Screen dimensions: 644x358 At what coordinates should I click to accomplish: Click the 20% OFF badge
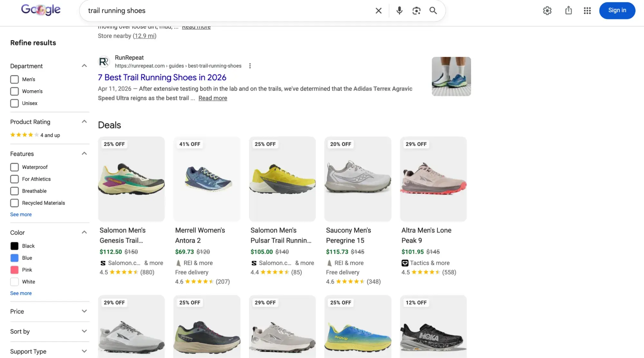coord(341,144)
